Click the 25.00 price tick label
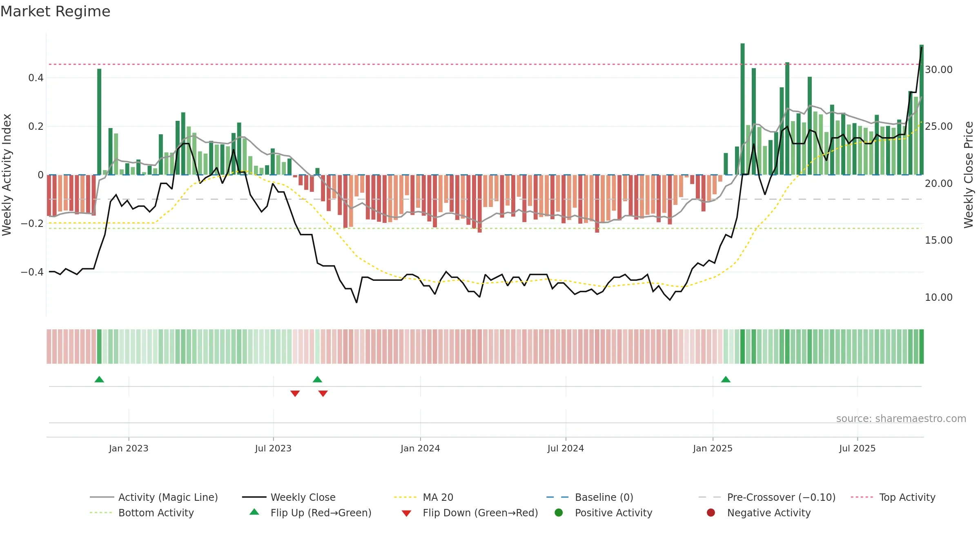Image resolution: width=980 pixels, height=551 pixels. (x=939, y=127)
